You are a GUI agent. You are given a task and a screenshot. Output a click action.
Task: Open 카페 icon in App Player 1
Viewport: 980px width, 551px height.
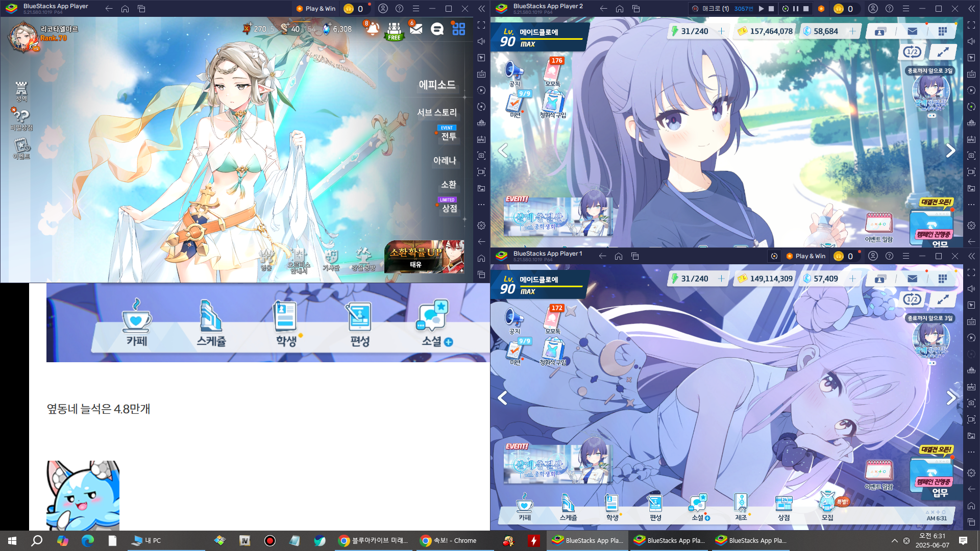[x=524, y=508]
